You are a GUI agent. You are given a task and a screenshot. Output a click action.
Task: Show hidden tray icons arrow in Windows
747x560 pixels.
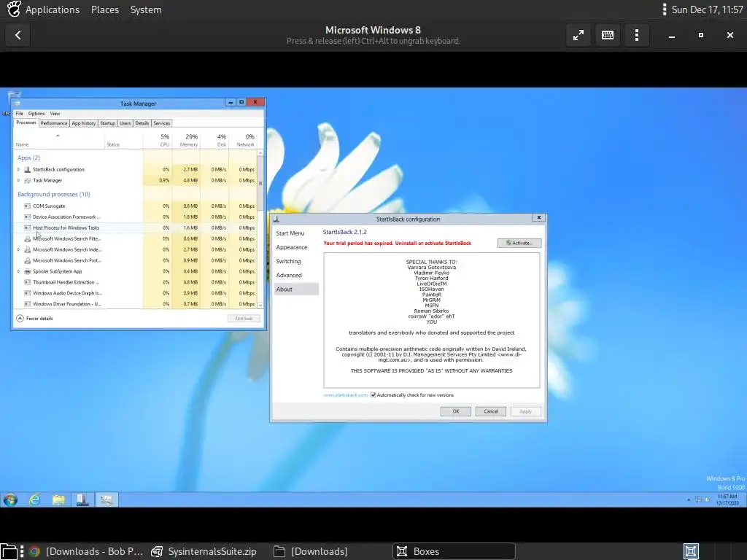pyautogui.click(x=689, y=499)
